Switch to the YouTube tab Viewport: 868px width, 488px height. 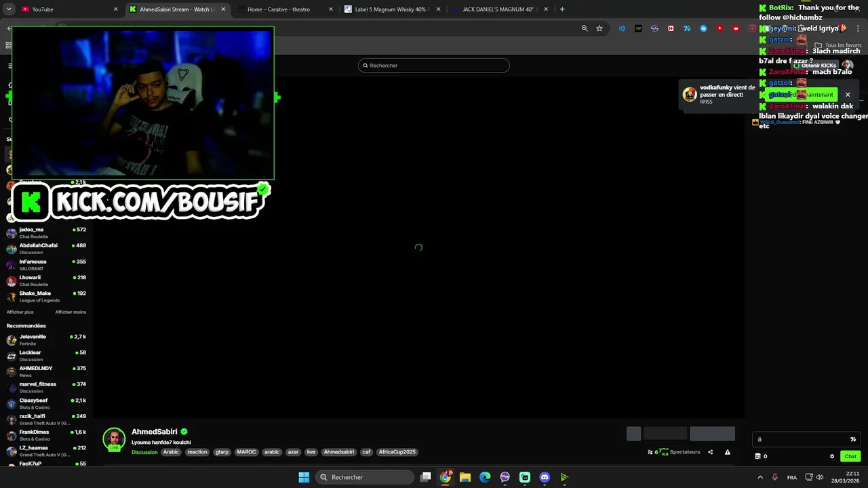(68, 9)
